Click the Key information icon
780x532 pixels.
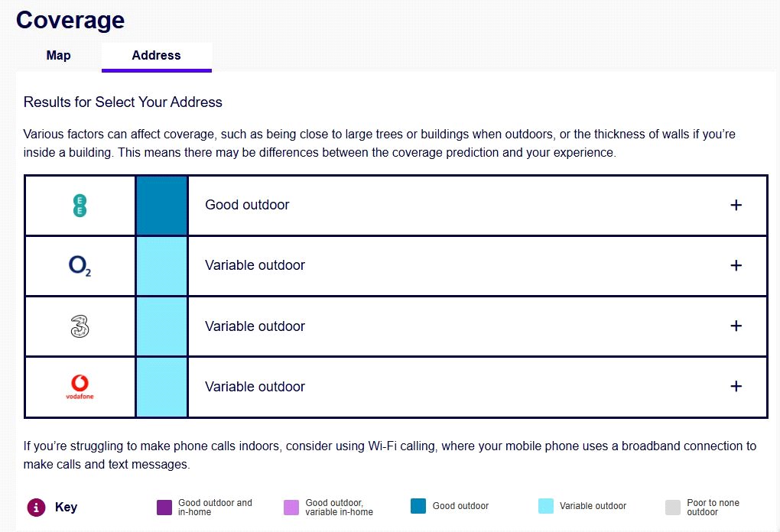36,507
